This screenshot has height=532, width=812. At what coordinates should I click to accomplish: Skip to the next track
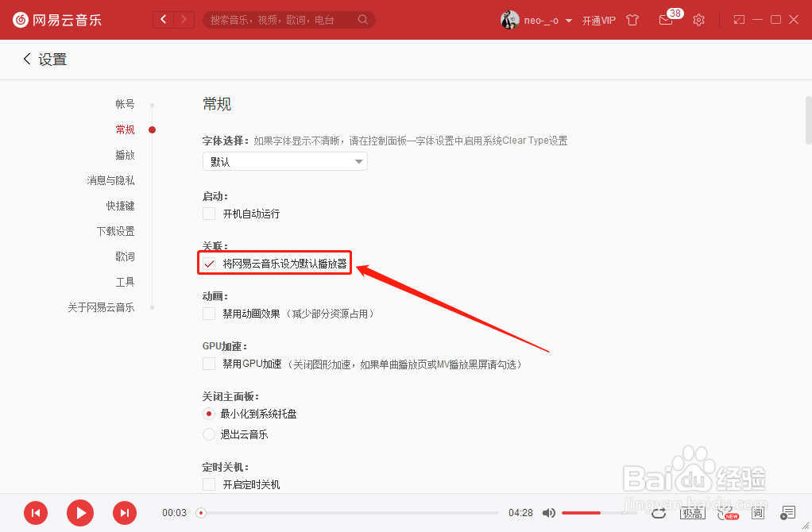click(x=125, y=513)
